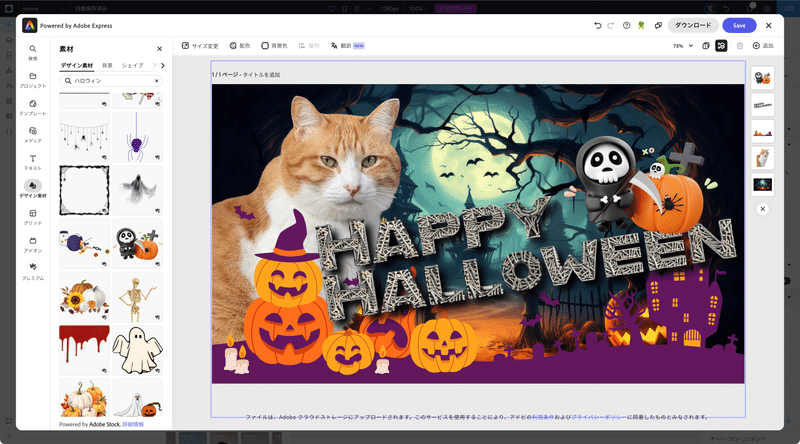The image size is (800, 444).
Task: Redo the last action
Action: (611, 26)
